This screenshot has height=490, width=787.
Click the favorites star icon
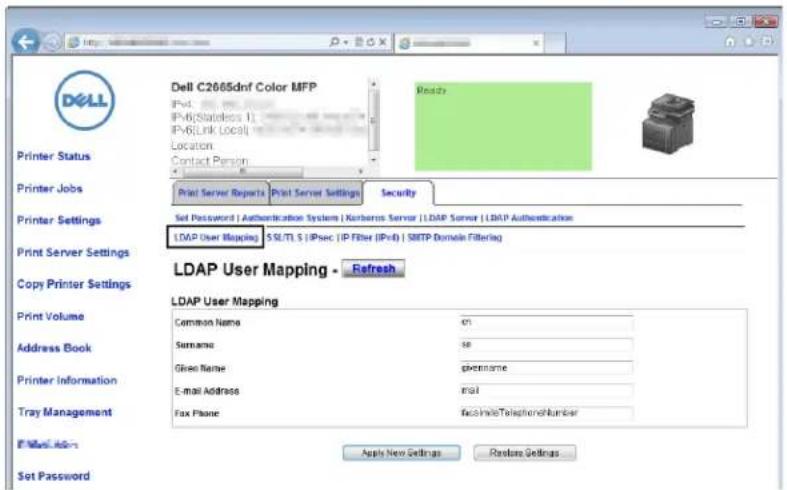749,42
